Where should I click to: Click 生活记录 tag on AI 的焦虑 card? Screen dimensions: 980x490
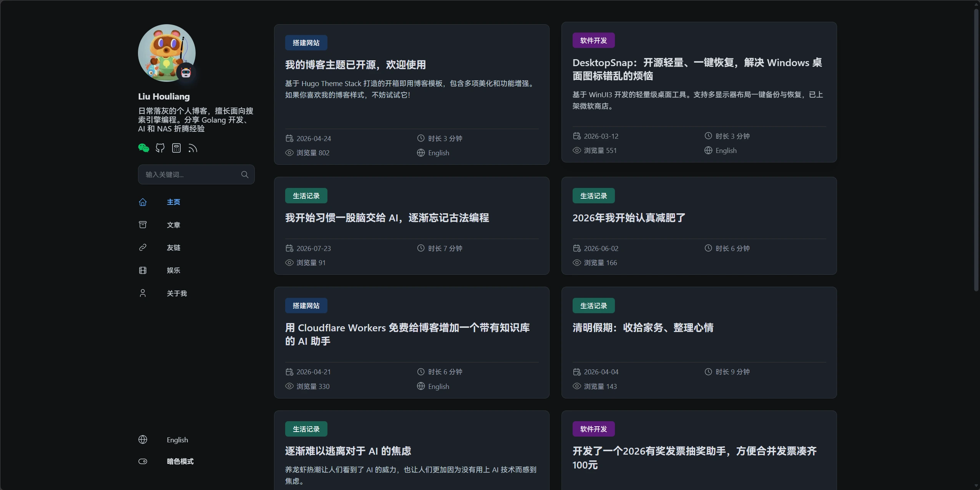[306, 429]
